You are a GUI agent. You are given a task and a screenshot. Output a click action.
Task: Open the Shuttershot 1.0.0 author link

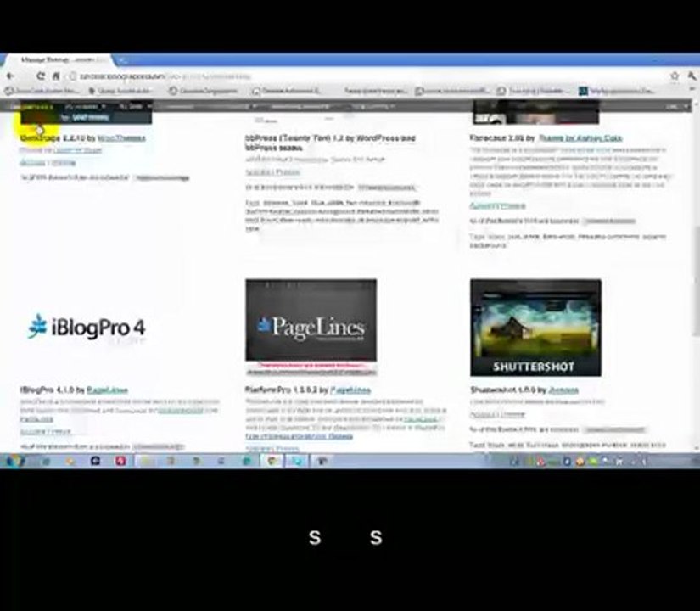point(563,390)
